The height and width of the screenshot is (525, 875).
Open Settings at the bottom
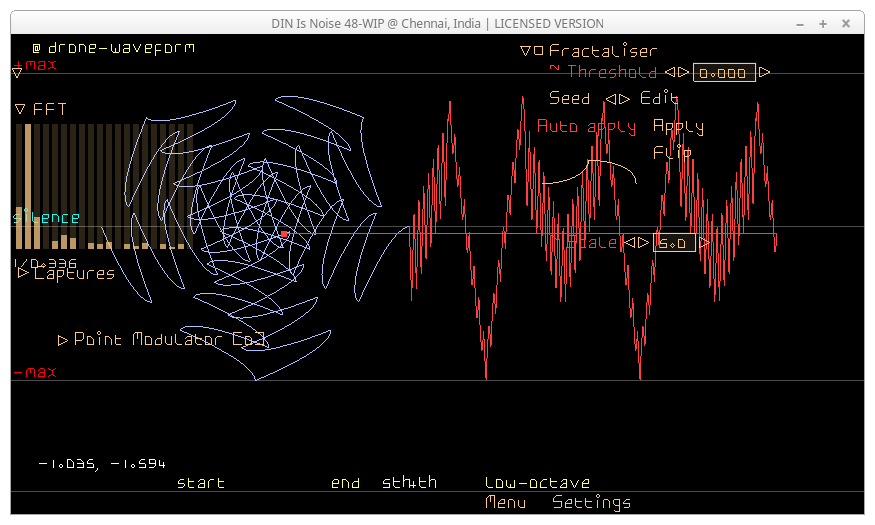tap(591, 502)
